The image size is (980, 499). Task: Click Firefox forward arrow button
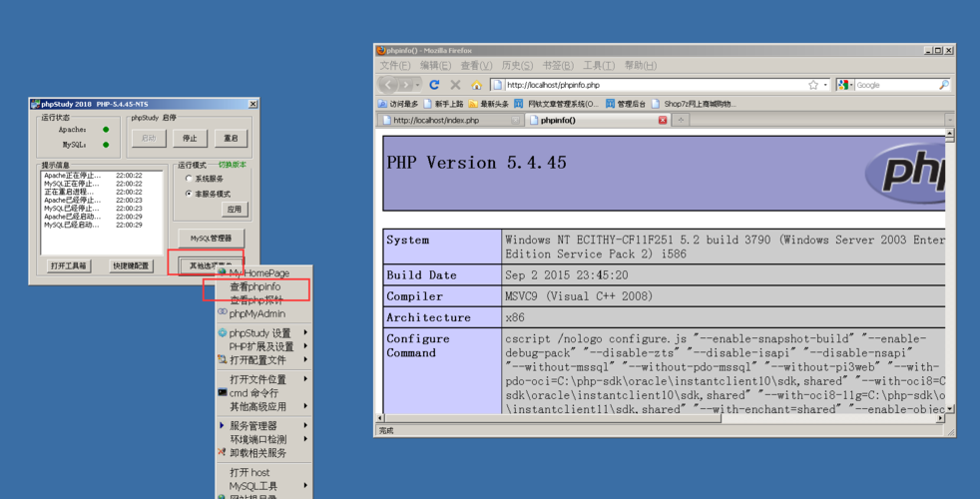point(406,85)
